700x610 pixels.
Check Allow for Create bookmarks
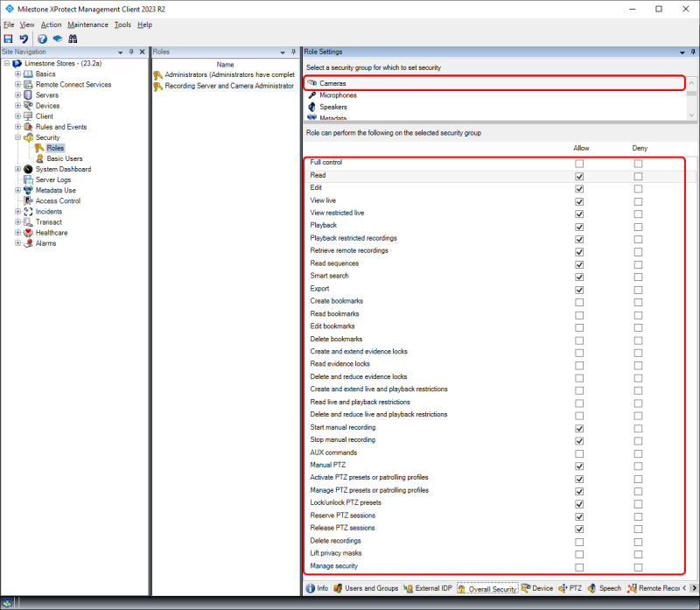(579, 302)
